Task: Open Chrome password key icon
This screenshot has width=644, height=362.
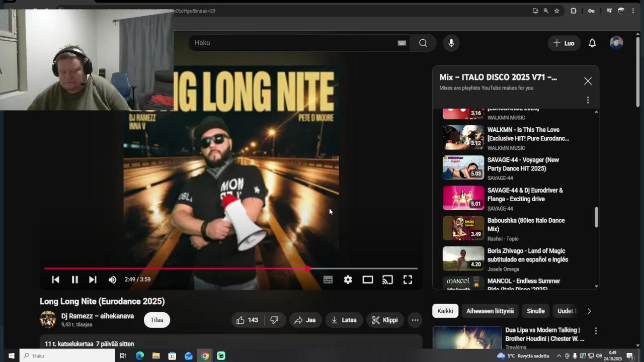Action: coord(591,11)
